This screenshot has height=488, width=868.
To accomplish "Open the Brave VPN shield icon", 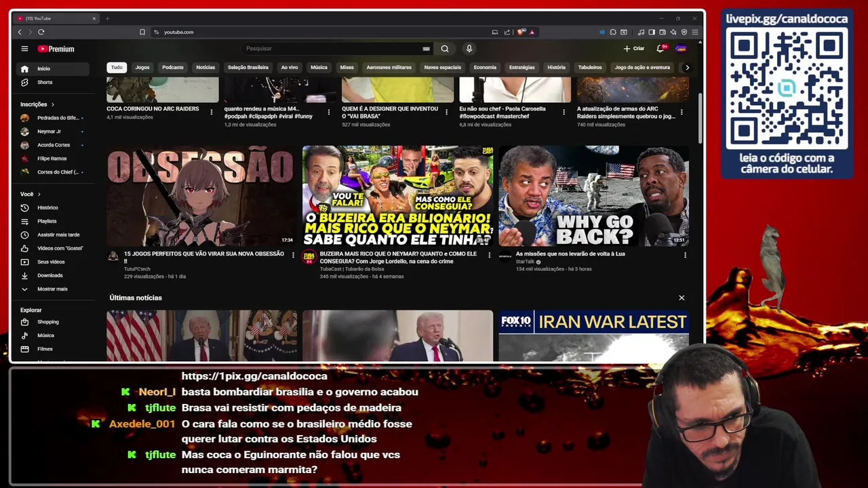I will tap(684, 32).
